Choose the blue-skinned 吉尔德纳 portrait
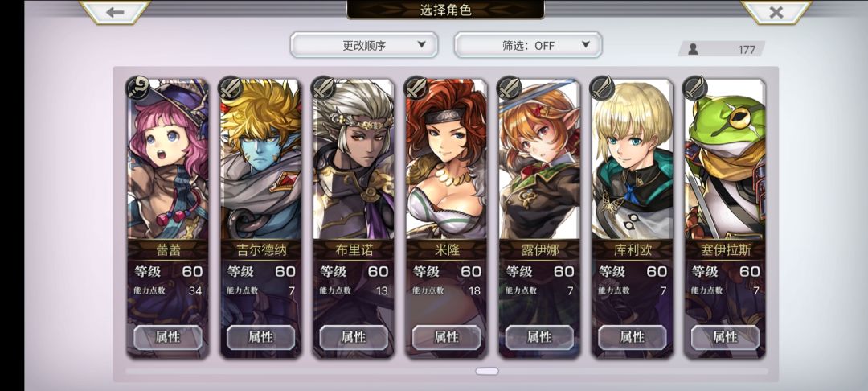 click(260, 159)
